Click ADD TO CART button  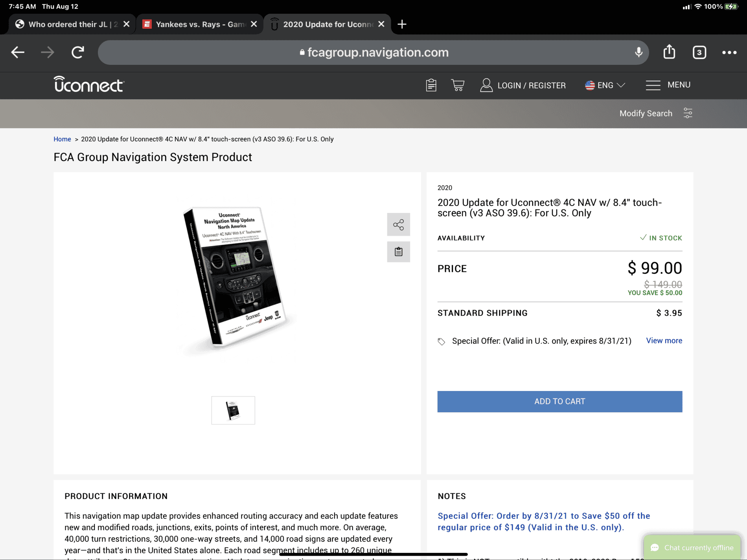559,401
